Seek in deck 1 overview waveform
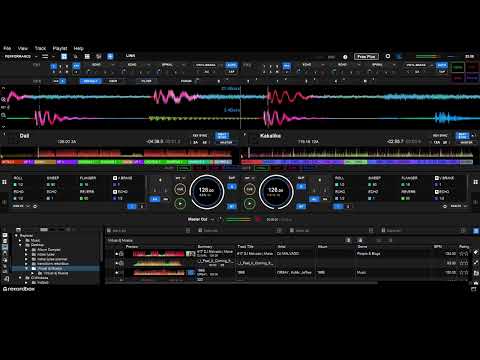This screenshot has width=480, height=360. click(x=117, y=153)
